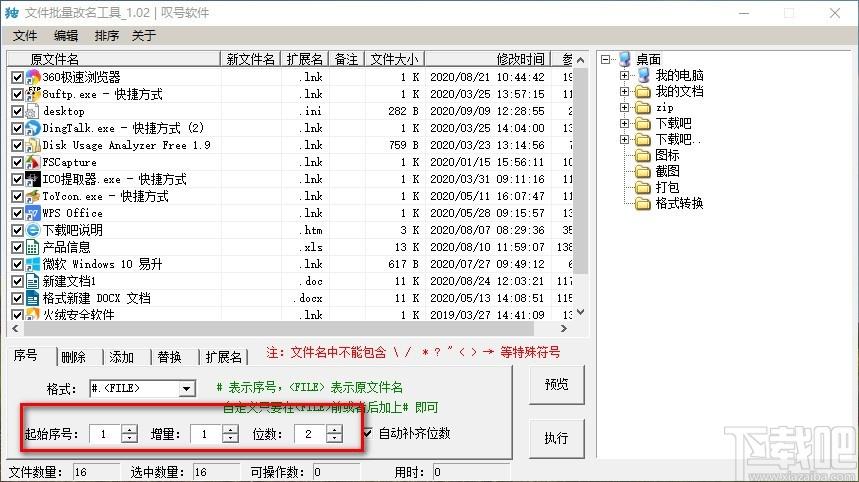859x482 pixels.
Task: Click the 桌面 desktop icon in tree
Action: [x=625, y=59]
